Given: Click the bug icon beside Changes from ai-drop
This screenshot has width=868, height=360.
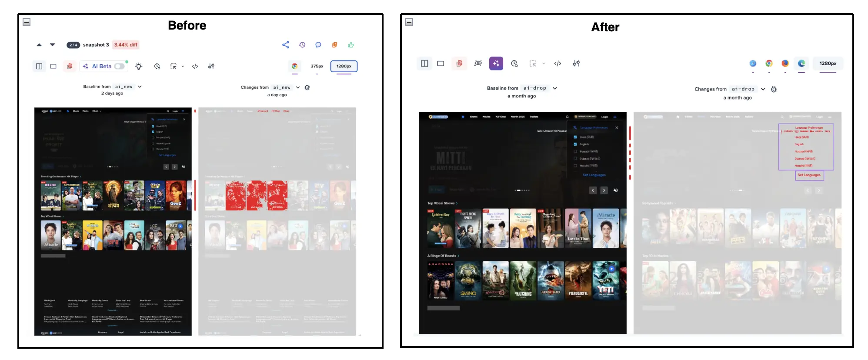Looking at the screenshot, I should pos(774,89).
